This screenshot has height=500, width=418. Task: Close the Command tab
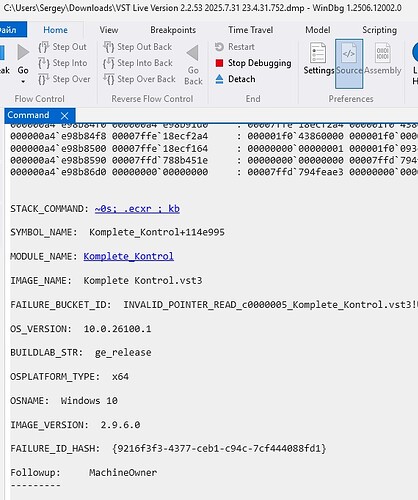(65, 116)
